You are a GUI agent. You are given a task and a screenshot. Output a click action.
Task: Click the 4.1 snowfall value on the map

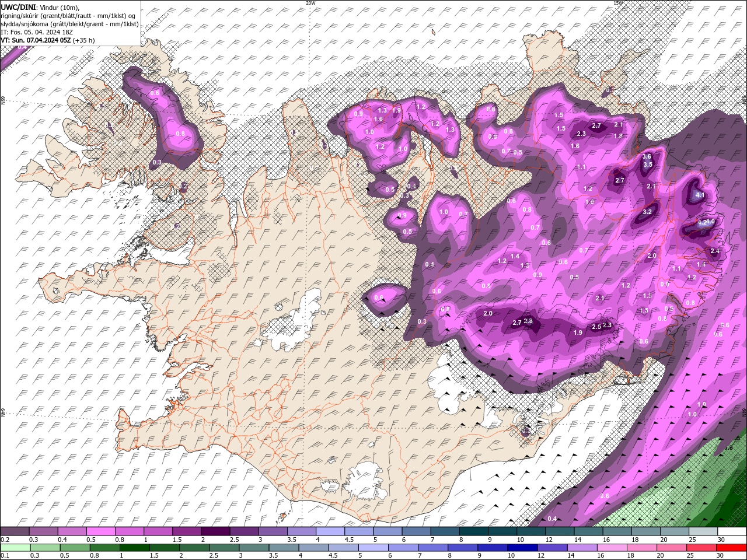(701, 195)
